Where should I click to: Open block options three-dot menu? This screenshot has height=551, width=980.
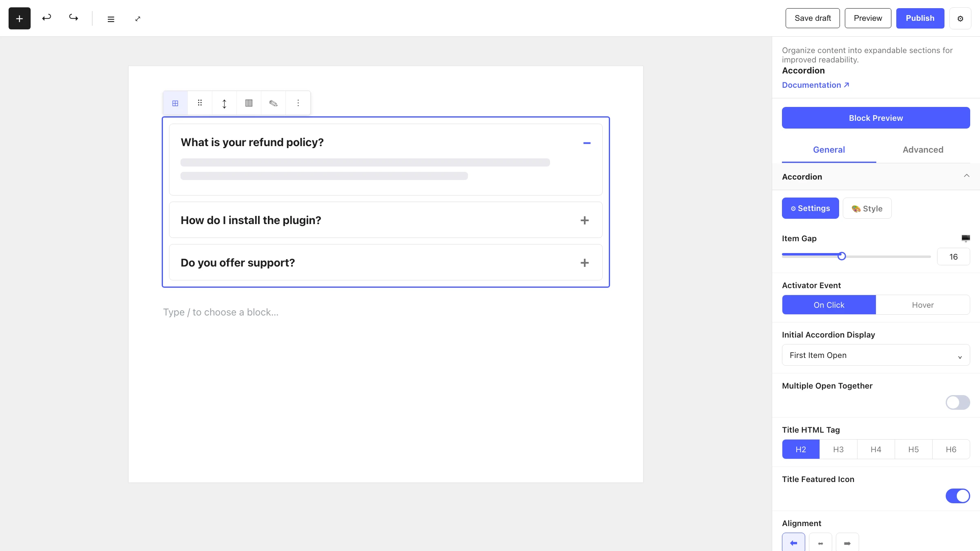[298, 103]
